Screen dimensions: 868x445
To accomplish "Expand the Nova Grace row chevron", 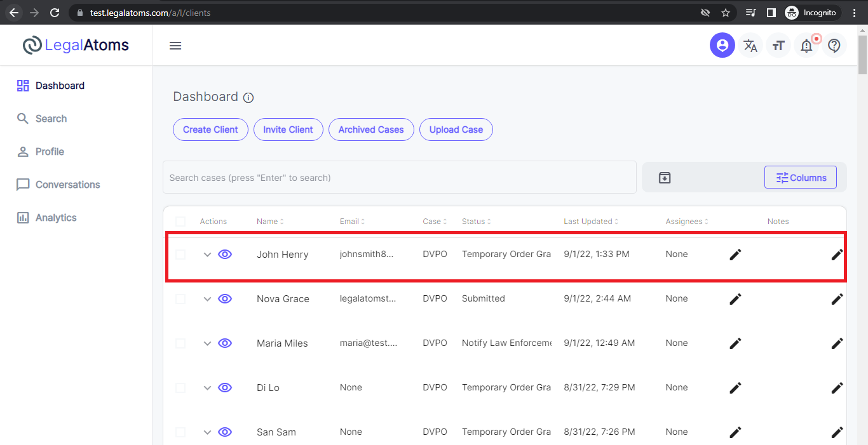I will (x=207, y=299).
